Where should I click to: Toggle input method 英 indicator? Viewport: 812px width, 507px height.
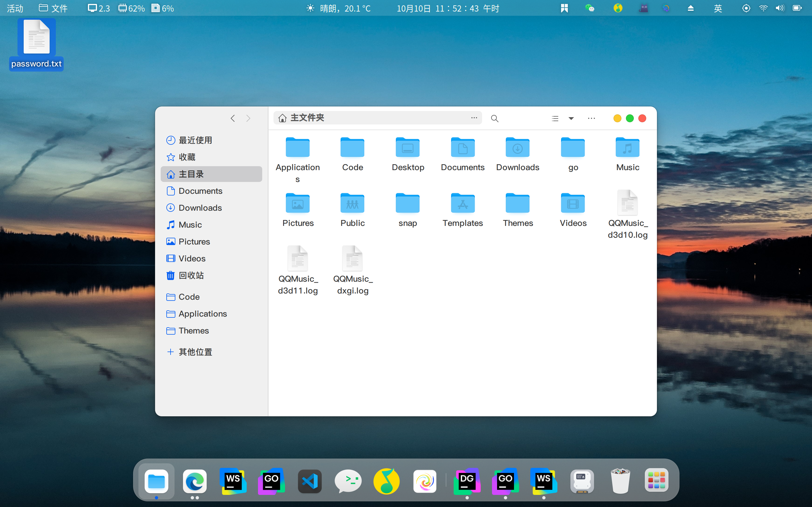click(x=718, y=8)
